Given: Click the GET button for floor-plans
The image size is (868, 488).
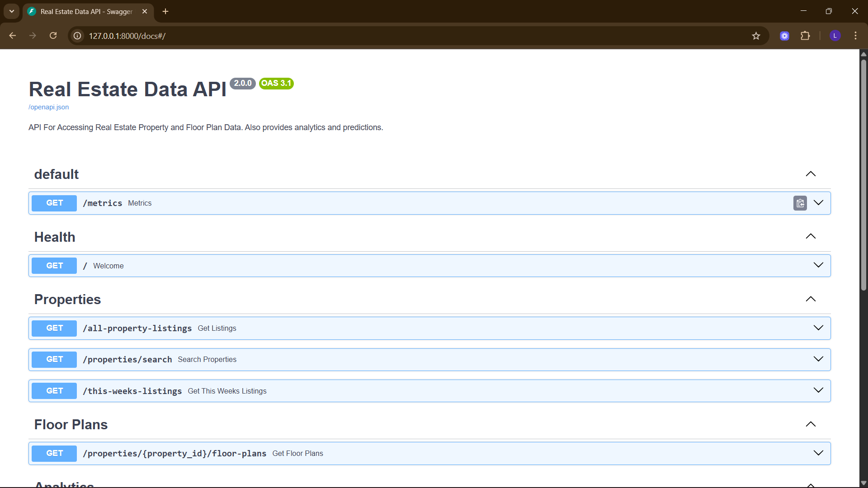Looking at the screenshot, I should (x=54, y=453).
